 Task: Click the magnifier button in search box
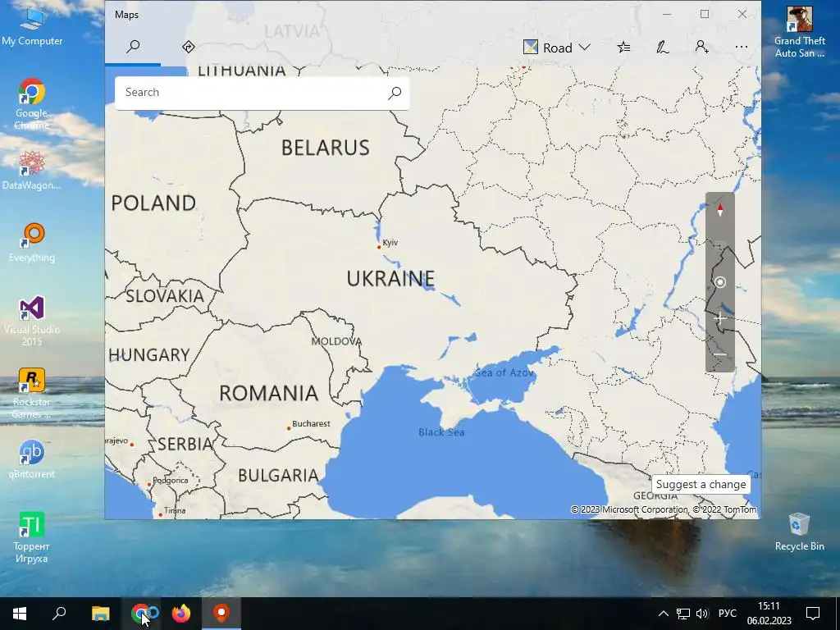pos(395,93)
